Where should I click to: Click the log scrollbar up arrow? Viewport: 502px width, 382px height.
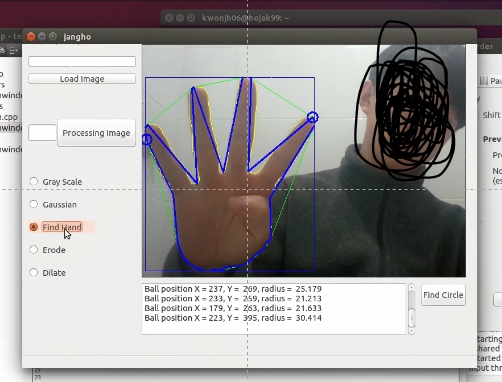412,287
